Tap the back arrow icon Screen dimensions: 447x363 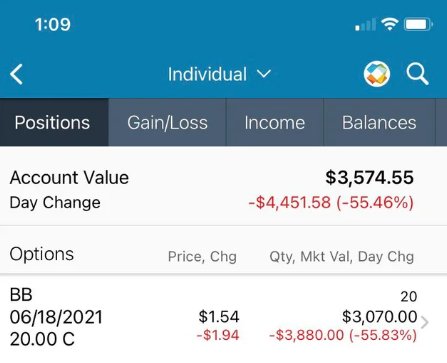tap(16, 74)
